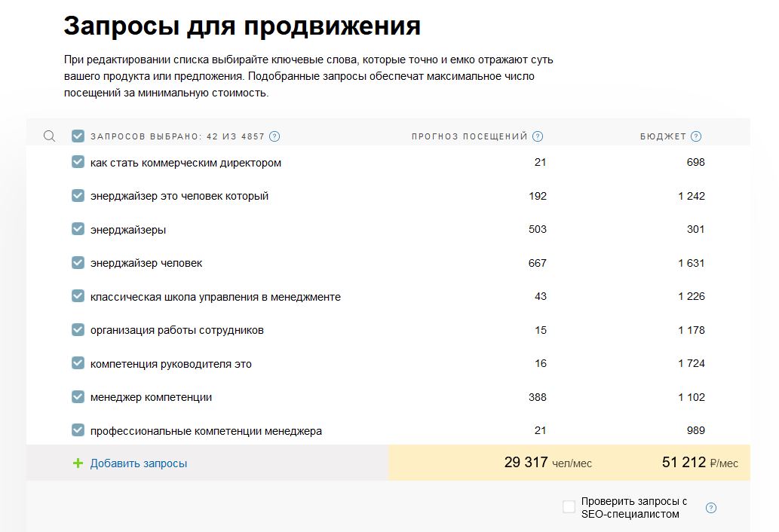Toggle off 'организация работы сотрудников'

[76, 329]
